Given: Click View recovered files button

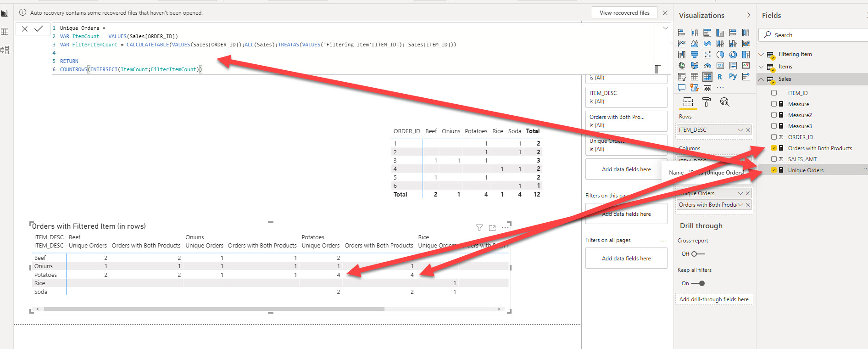Looking at the screenshot, I should coord(624,13).
